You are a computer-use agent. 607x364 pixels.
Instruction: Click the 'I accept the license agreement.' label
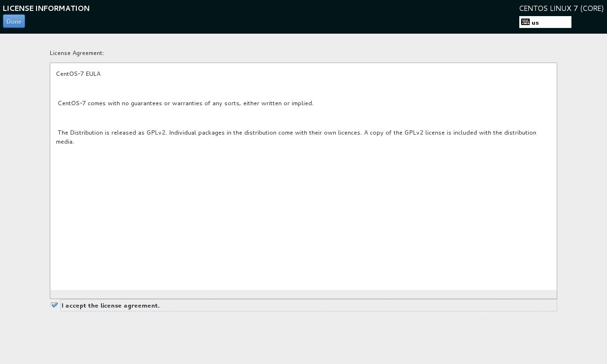(x=110, y=306)
